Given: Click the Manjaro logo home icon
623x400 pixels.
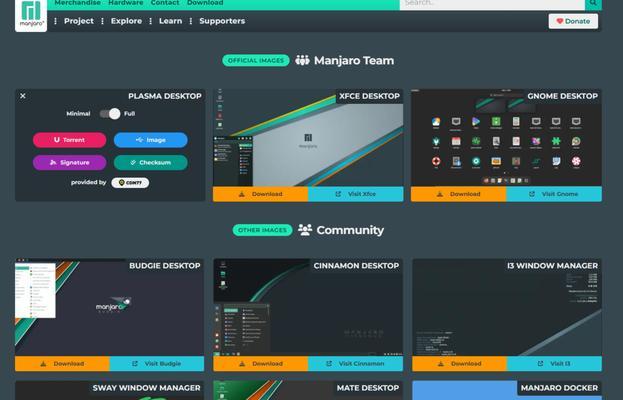Looking at the screenshot, I should 31,15.
